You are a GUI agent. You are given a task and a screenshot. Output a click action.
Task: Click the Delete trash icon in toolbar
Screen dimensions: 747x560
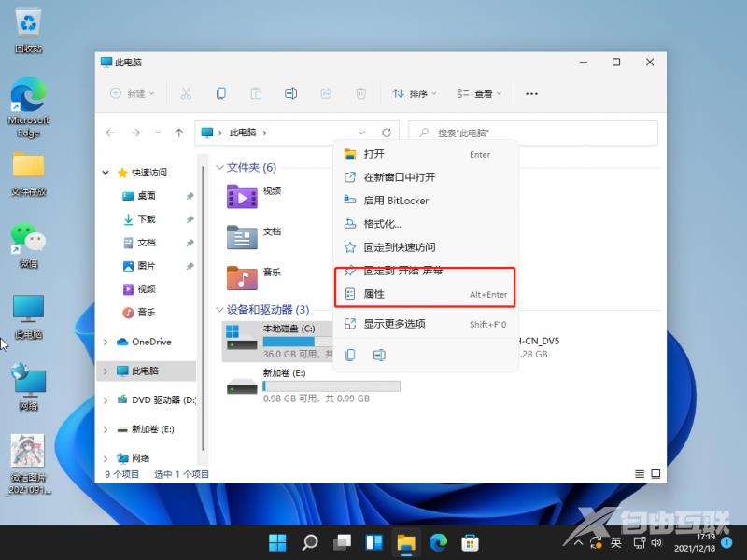361,93
